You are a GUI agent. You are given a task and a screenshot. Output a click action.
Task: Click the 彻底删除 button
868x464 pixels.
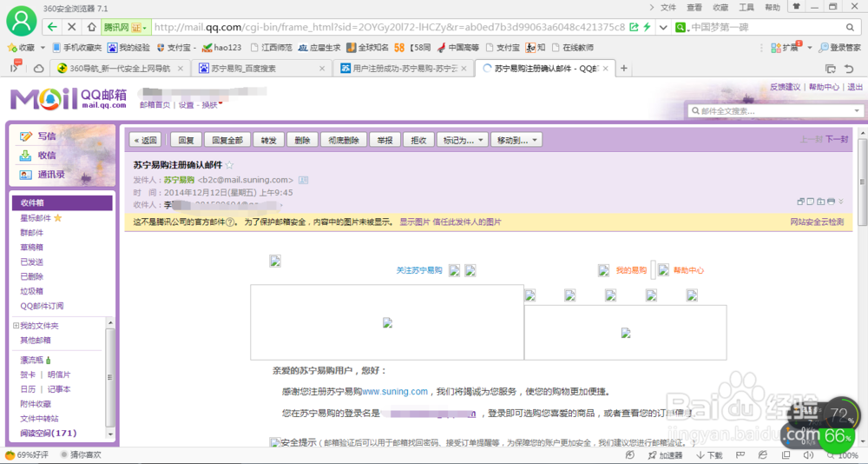coord(343,141)
